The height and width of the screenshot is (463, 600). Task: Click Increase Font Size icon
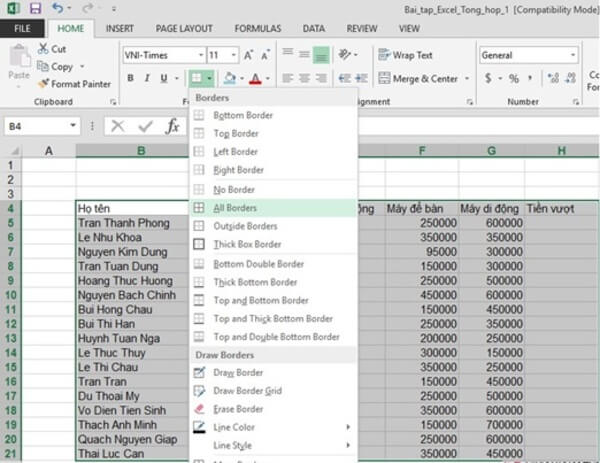tap(249, 55)
